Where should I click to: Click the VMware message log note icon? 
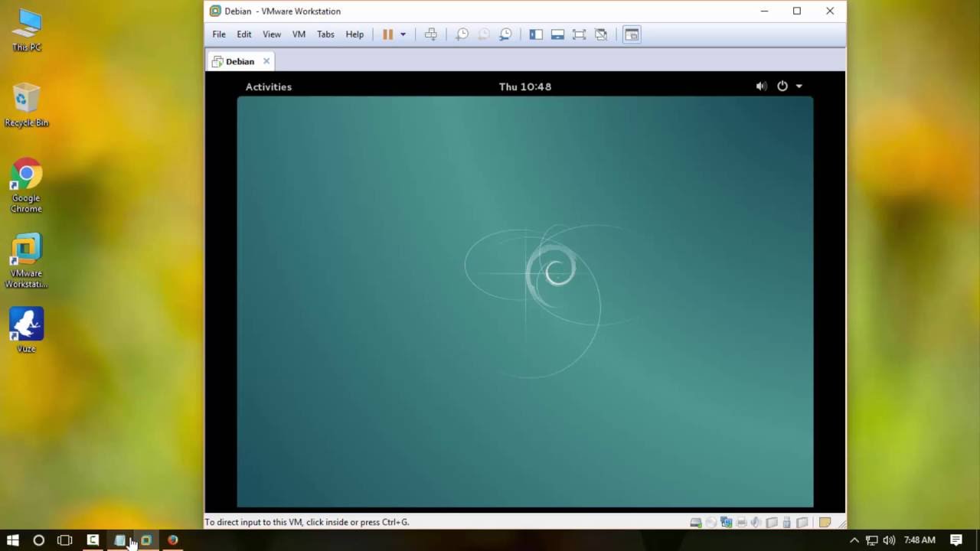click(825, 523)
